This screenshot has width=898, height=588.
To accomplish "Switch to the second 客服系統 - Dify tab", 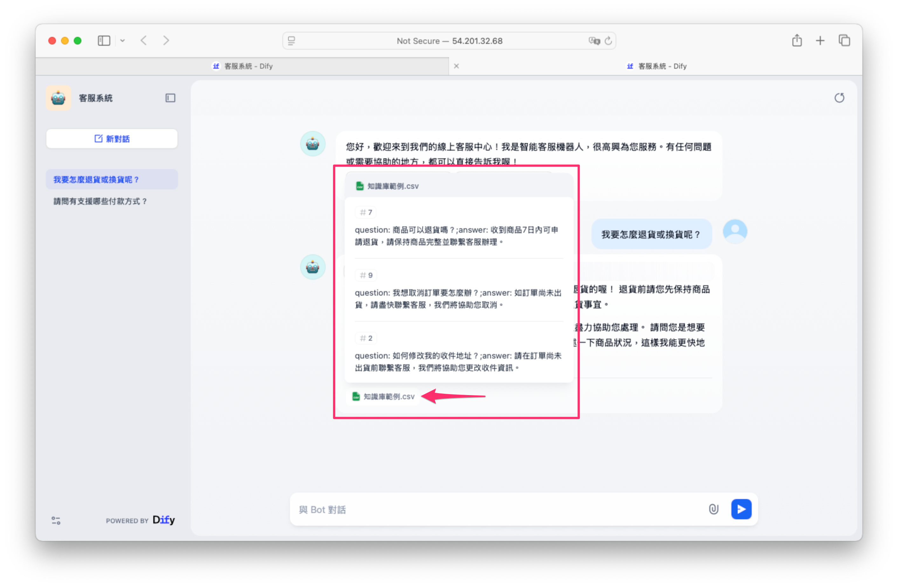I will coord(656,66).
